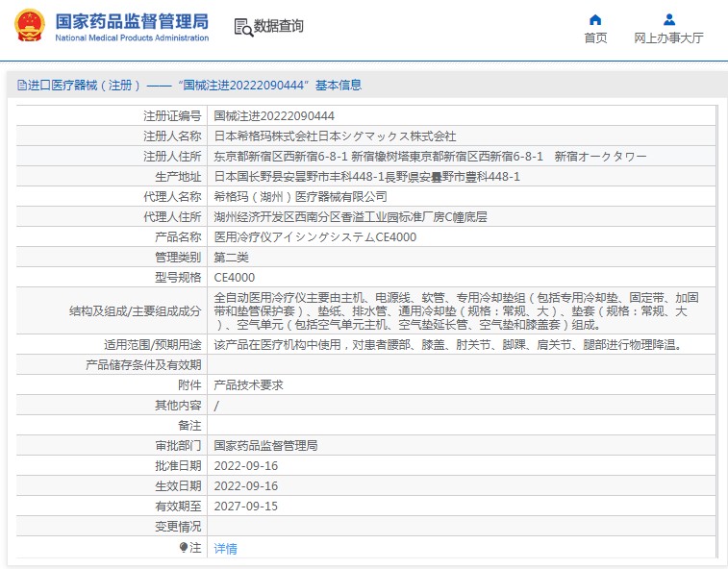
Task: Click 生产地址 row label
Action: [178, 176]
